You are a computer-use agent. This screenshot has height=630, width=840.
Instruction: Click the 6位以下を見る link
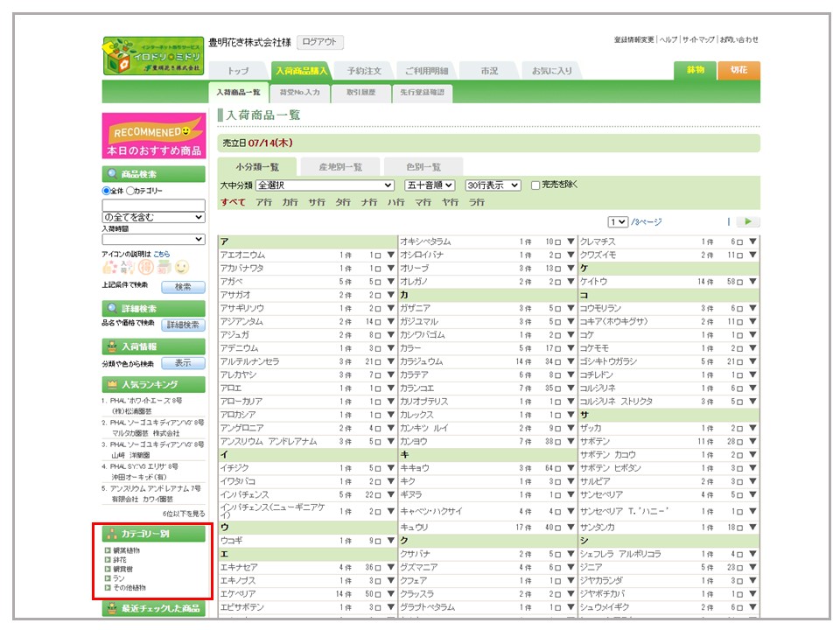[x=184, y=514]
